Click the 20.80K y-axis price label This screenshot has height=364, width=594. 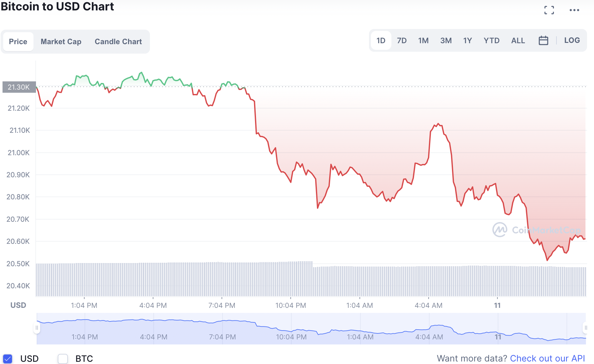[x=18, y=197]
